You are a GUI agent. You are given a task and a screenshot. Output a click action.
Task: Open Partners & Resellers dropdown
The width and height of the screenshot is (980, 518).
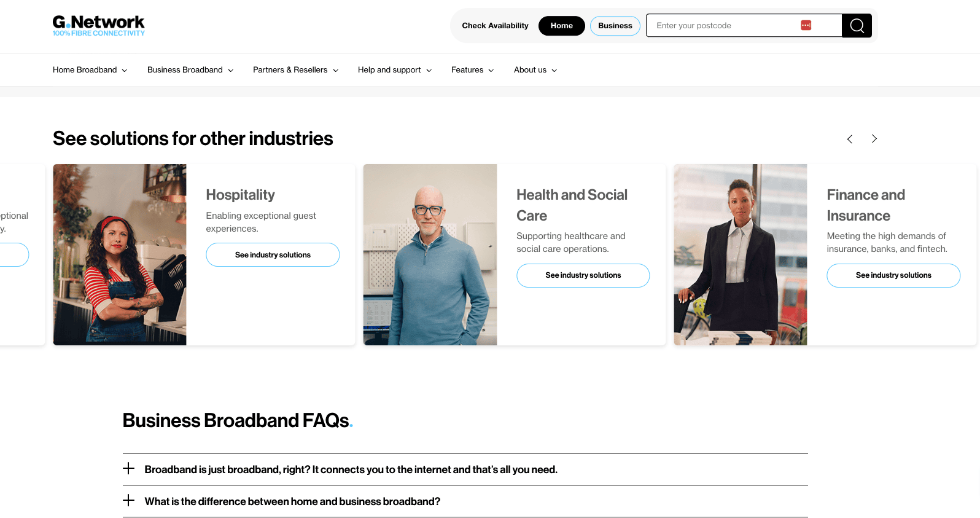pos(295,70)
